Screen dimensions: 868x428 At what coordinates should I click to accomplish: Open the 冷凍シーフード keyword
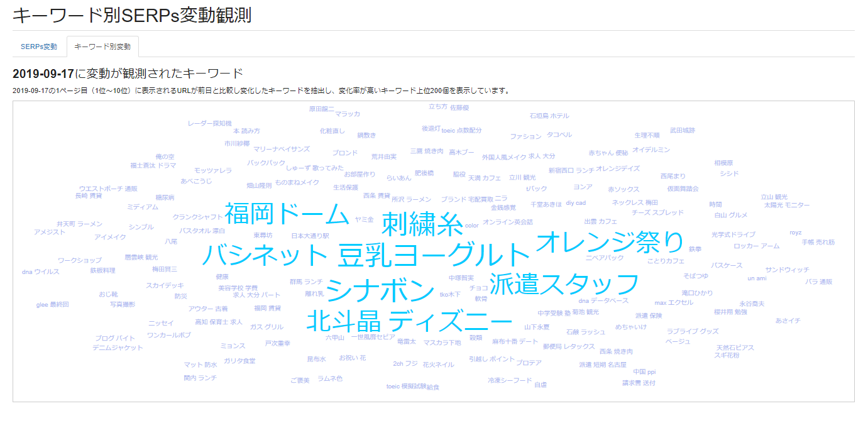[x=510, y=380]
